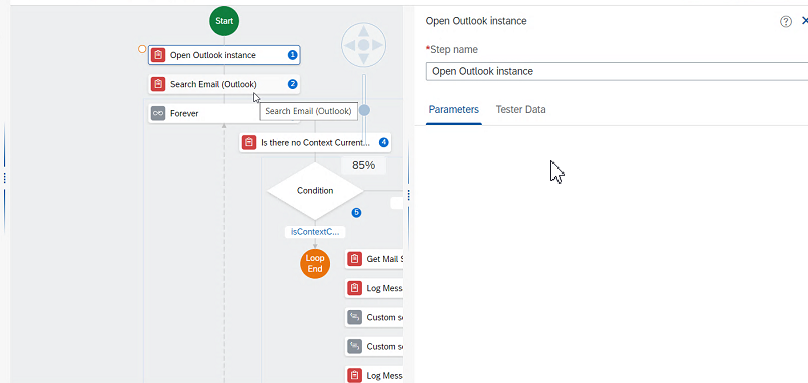Click the green Start node
This screenshot has width=808, height=383.
[x=224, y=21]
